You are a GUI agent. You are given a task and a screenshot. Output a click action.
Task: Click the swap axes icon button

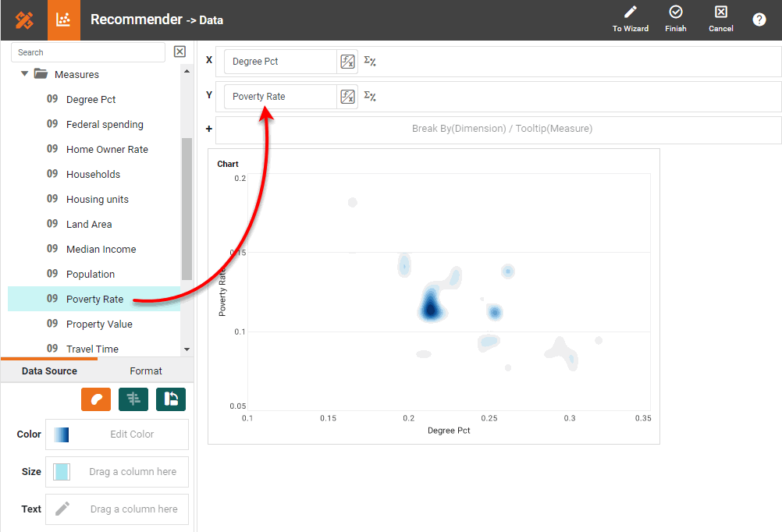(171, 399)
